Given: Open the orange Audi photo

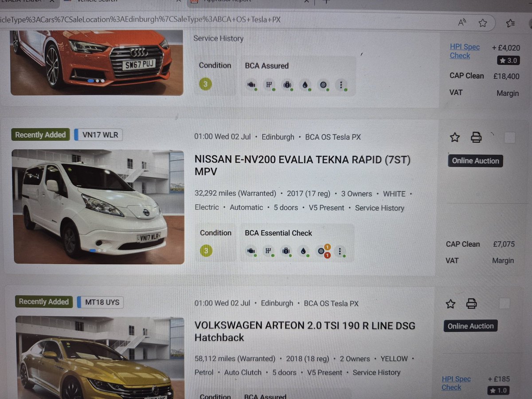Looking at the screenshot, I should pos(96,62).
